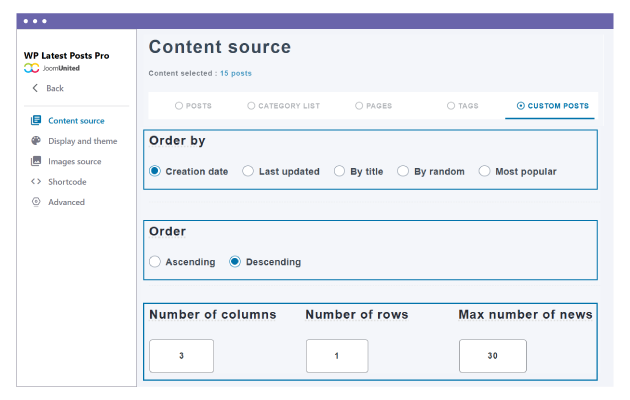The height and width of the screenshot is (400, 630).
Task: Click the Max number of news field
Action: (493, 356)
